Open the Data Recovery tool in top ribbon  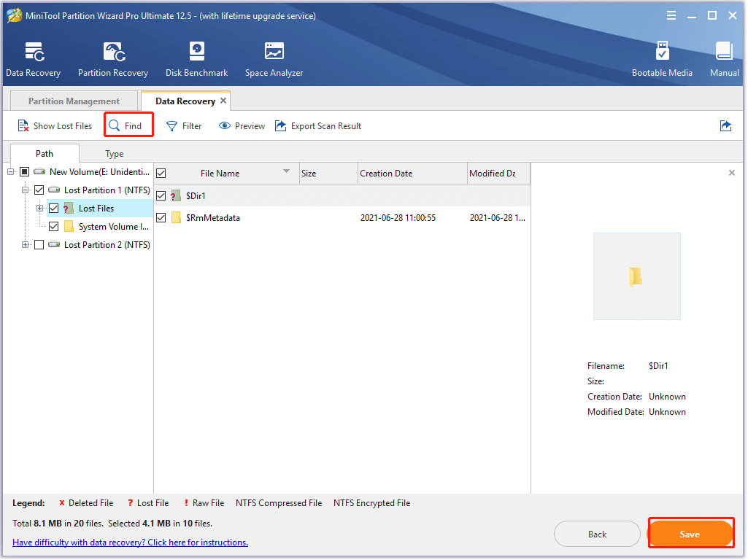click(x=33, y=60)
